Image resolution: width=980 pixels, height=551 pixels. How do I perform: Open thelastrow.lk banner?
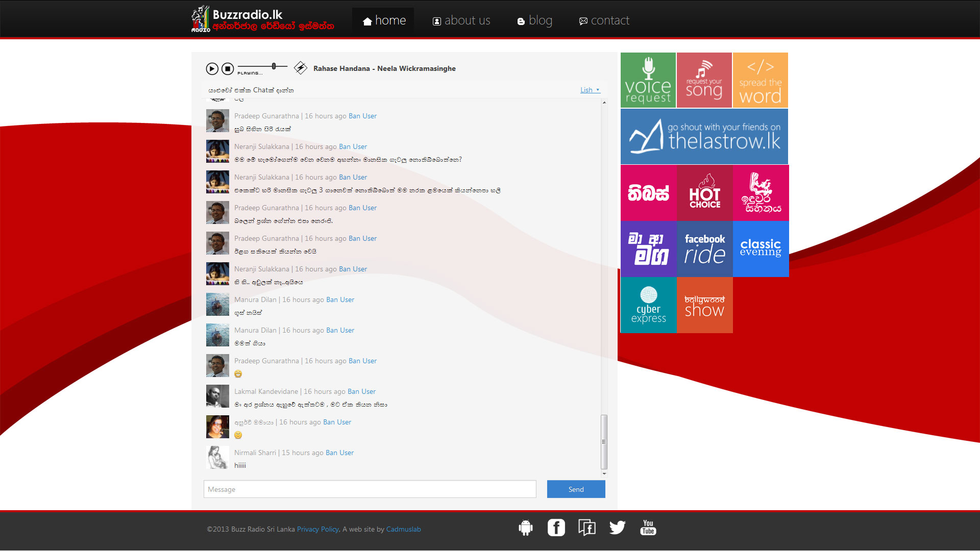pos(704,137)
